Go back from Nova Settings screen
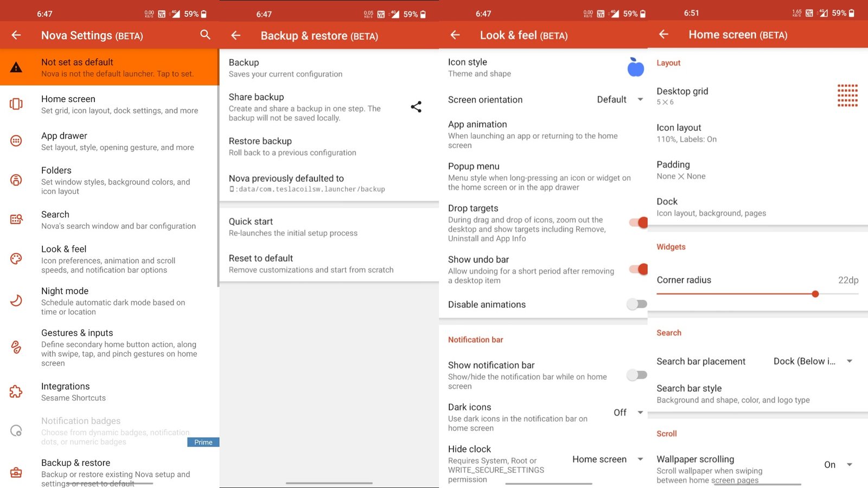 click(16, 35)
